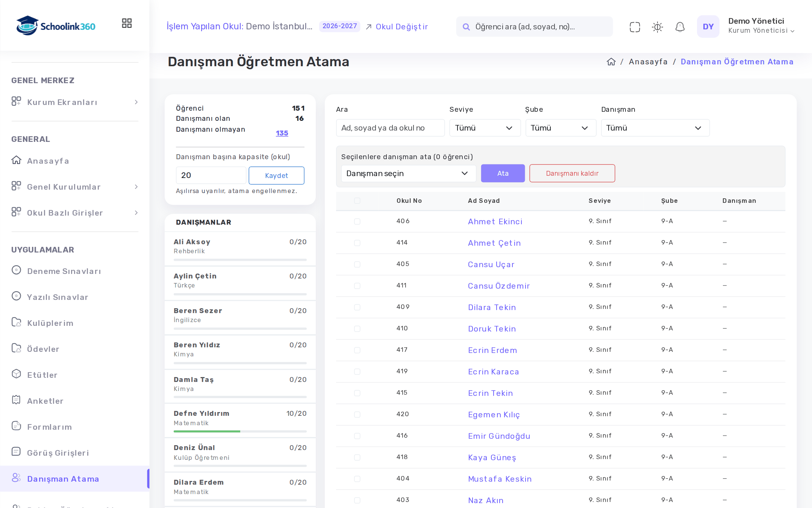Select the checkbox for Doruk Tekin
The width and height of the screenshot is (812, 508).
(x=357, y=329)
